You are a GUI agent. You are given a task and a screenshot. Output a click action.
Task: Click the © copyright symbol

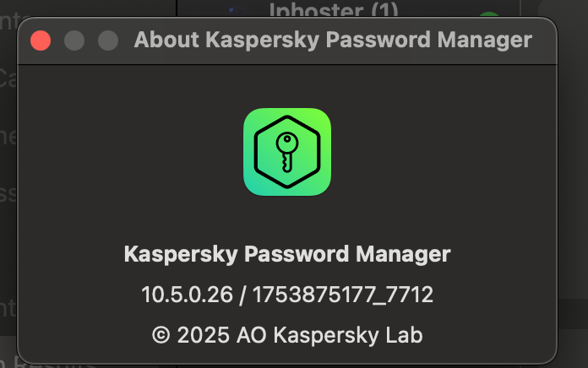(161, 334)
